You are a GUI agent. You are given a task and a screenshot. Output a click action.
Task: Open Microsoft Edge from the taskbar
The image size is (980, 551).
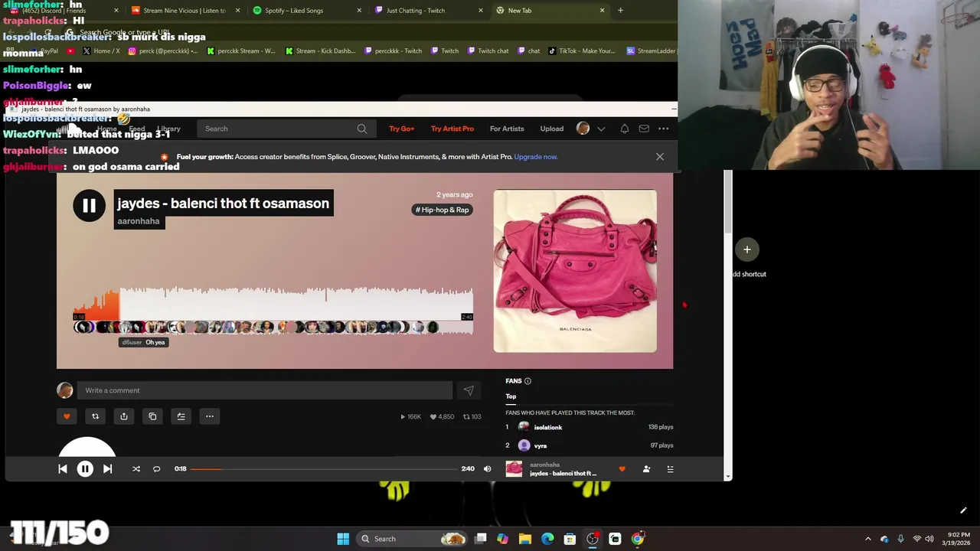[x=547, y=539]
